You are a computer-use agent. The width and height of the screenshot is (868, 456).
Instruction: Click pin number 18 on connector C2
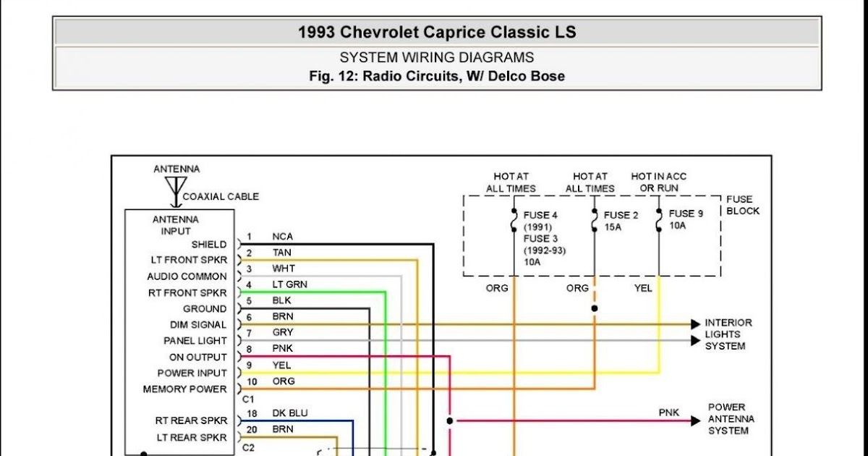pyautogui.click(x=252, y=413)
